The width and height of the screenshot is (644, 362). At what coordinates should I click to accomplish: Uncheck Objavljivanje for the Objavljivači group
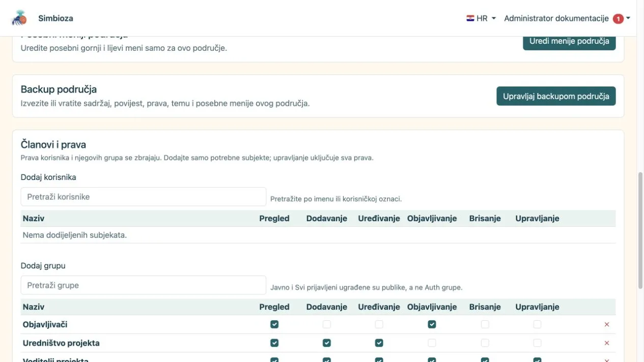(432, 324)
